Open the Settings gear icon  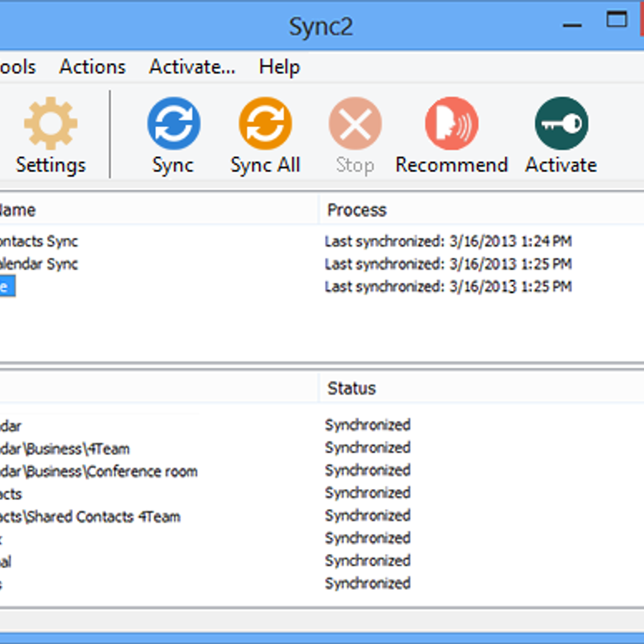[50, 124]
